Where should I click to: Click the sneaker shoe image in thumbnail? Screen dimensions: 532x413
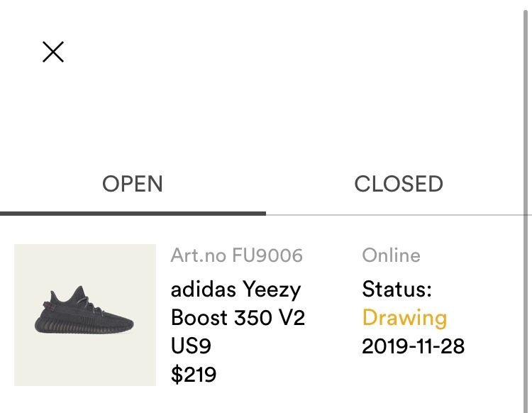(x=84, y=309)
